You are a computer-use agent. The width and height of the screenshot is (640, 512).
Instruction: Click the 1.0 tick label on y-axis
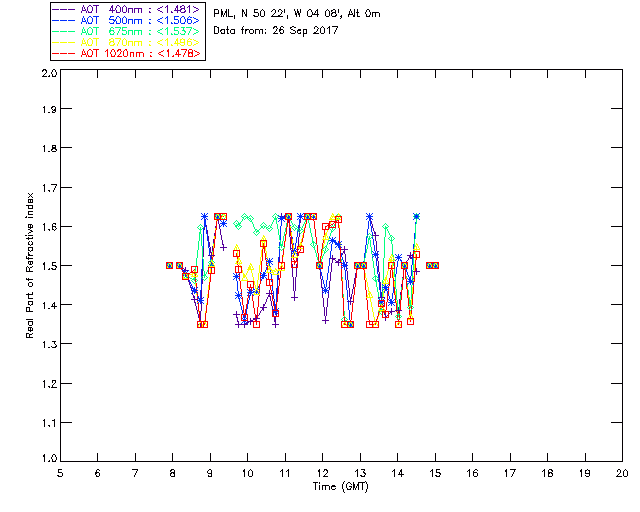coord(47,459)
